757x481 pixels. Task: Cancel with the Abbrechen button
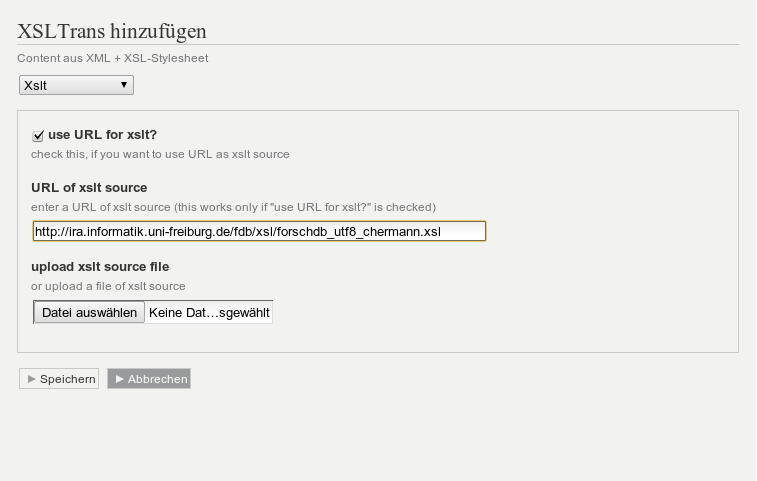coord(149,379)
